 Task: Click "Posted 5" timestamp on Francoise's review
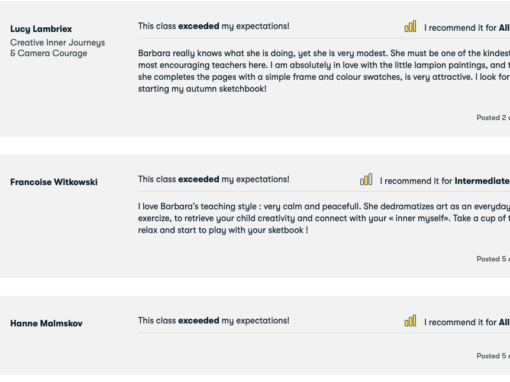pos(493,259)
